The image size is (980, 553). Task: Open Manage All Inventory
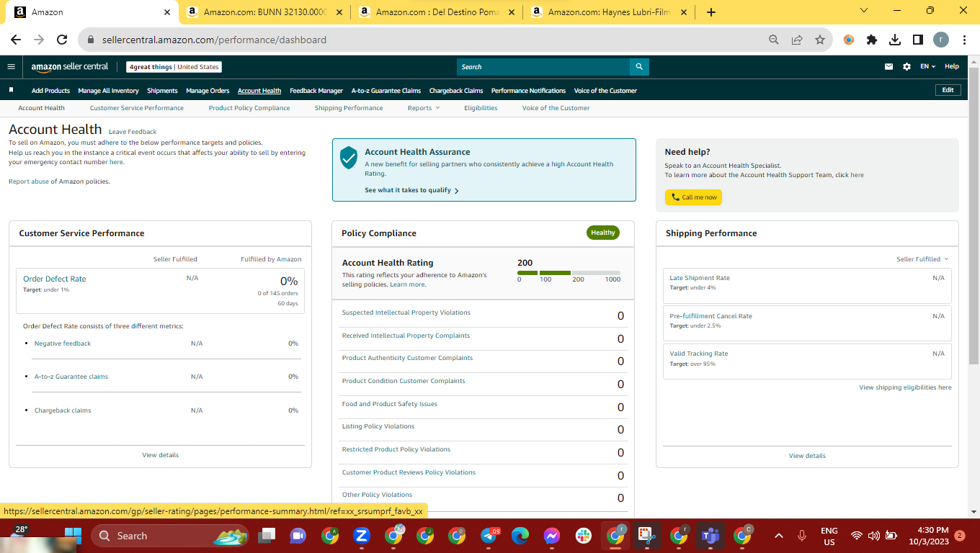click(x=108, y=91)
